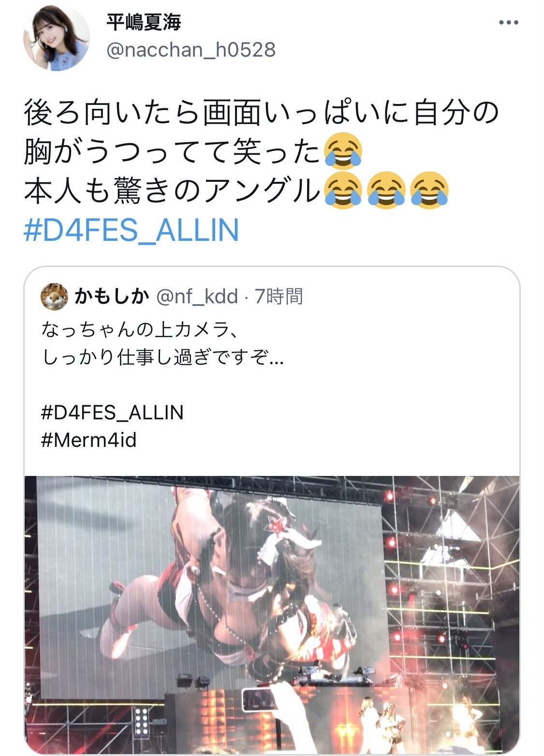This screenshot has height=756, width=544.
Task: Tap the #Merm4id hashtag
Action: [89, 440]
